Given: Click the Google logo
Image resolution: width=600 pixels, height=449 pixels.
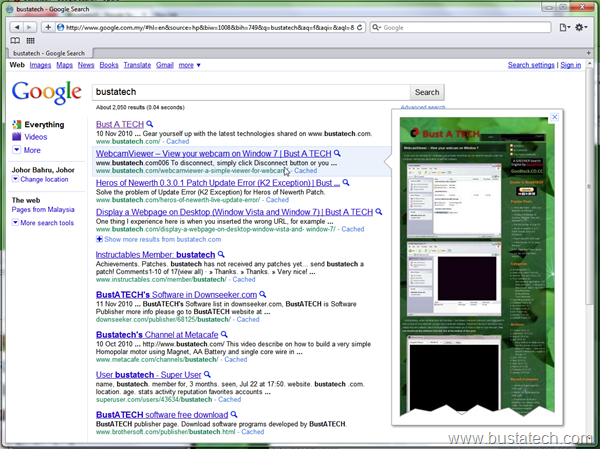Looking at the screenshot, I should [46, 92].
